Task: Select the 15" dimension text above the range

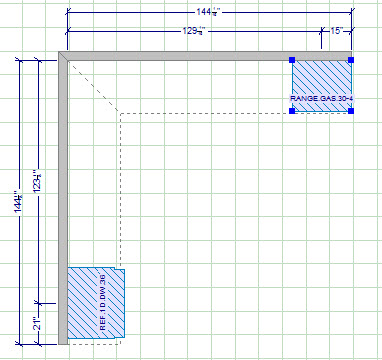Action: (x=336, y=31)
